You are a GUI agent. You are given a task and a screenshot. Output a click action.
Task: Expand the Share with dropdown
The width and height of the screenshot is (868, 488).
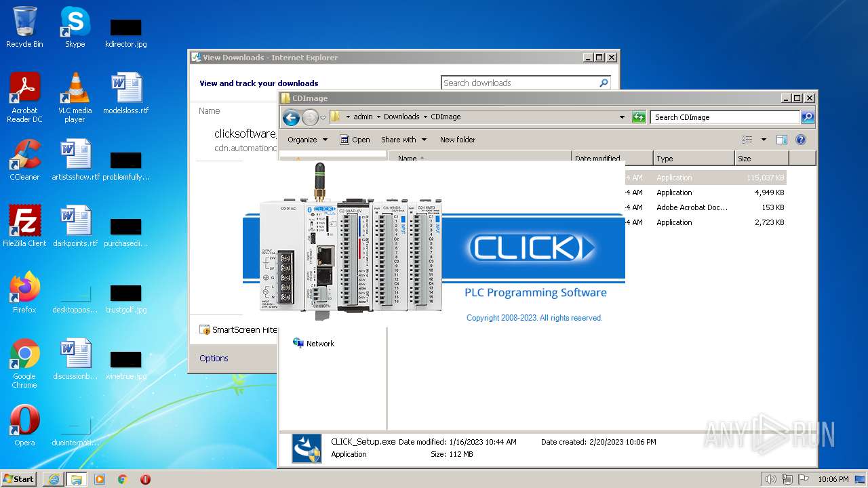[403, 140]
